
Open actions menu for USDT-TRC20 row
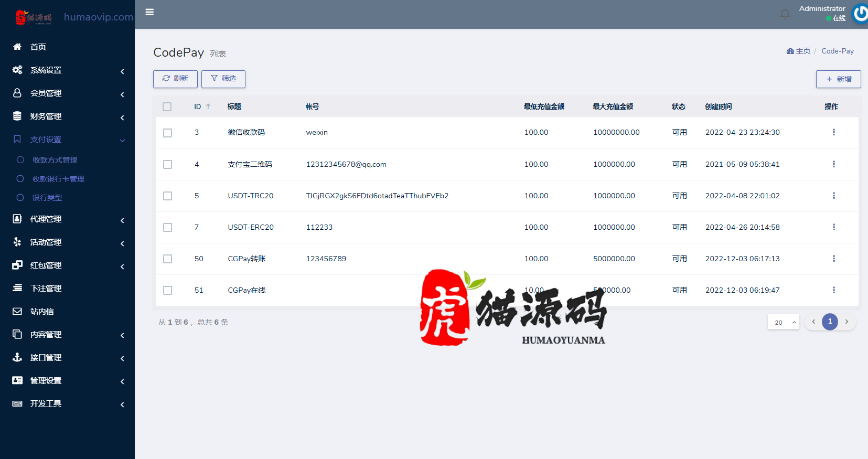pos(833,196)
